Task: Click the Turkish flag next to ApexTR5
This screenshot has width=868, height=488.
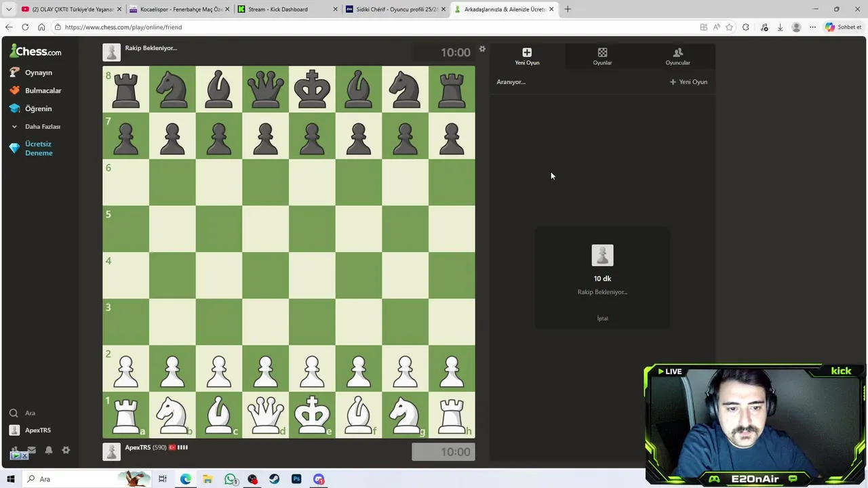Action: pos(172,447)
